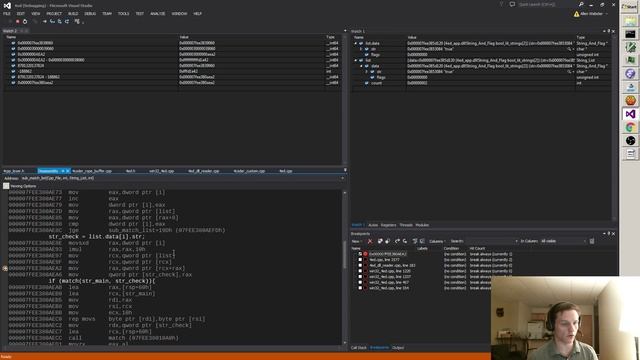Switch to the Output tab
This screenshot has height=360, width=640.
[x=398, y=348]
